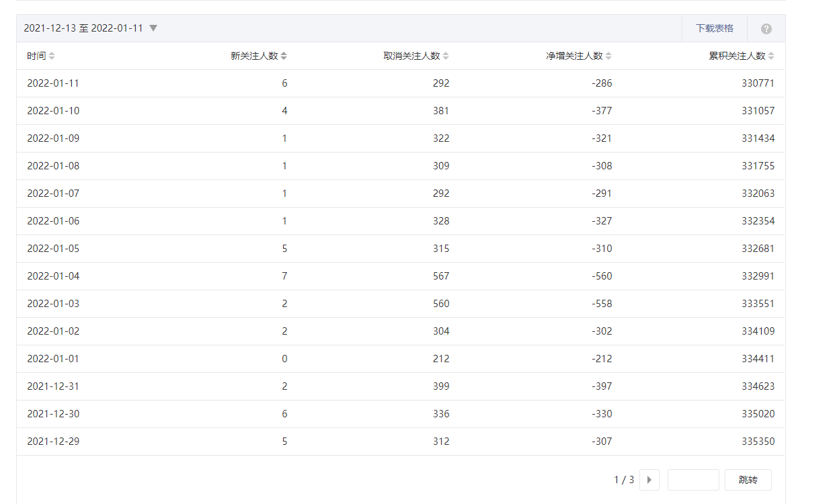Open the date range dropdown arrow
The width and height of the screenshot is (831, 504).
[153, 28]
